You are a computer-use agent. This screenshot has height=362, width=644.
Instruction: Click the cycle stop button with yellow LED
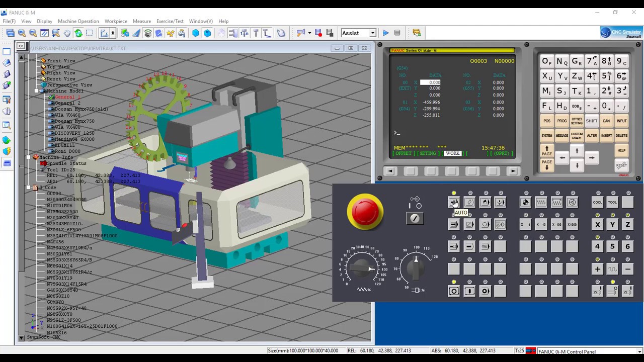tap(454, 291)
